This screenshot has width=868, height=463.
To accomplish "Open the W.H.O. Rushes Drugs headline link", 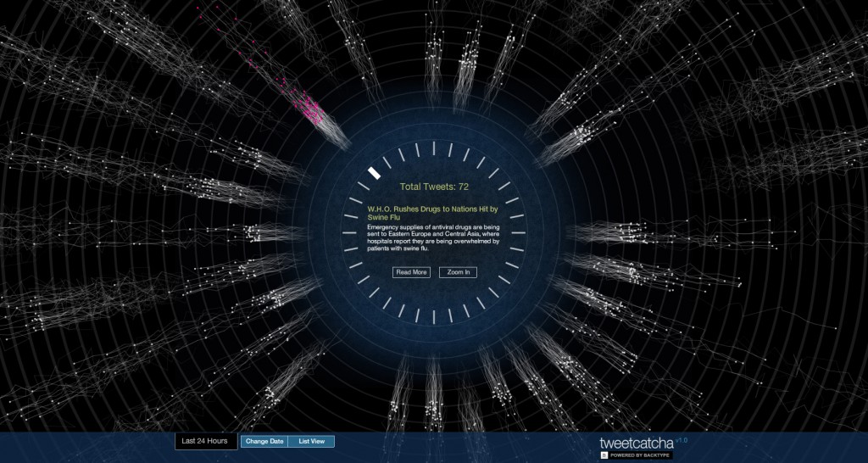I will 432,213.
